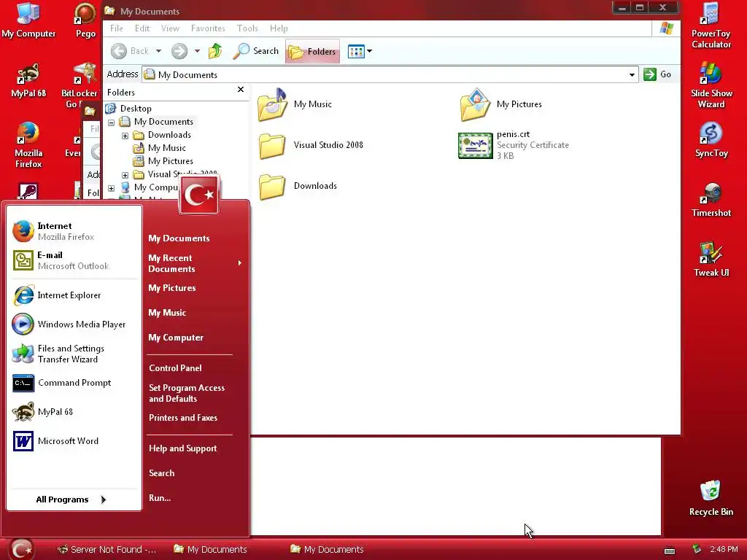The width and height of the screenshot is (747, 560).
Task: Expand the Address bar dropdown
Action: [632, 75]
